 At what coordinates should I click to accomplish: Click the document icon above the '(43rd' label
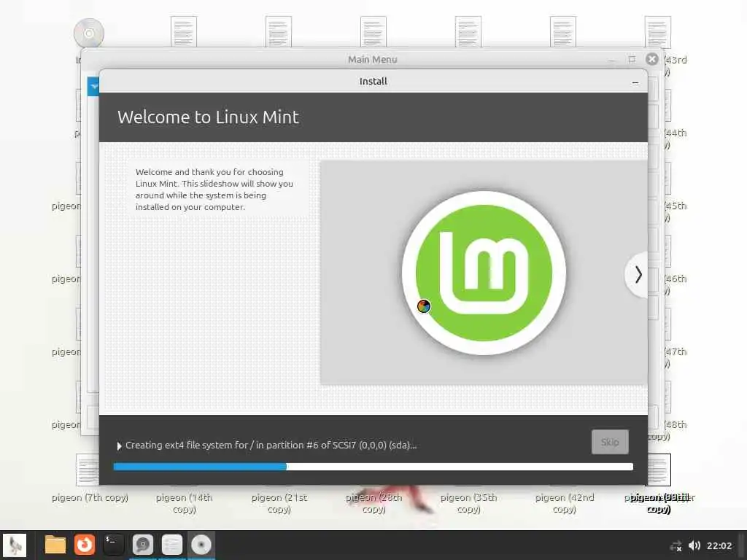657,32
